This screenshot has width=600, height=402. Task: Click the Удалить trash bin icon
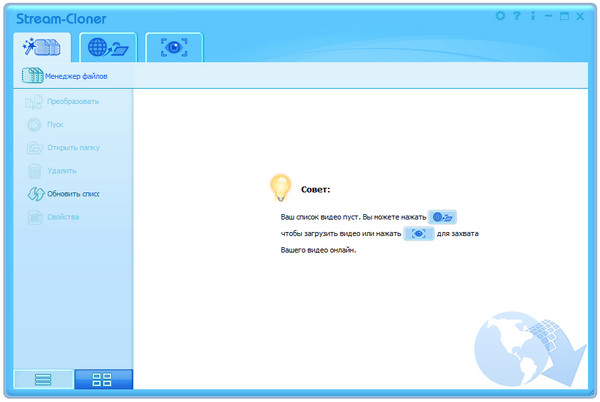pyautogui.click(x=34, y=171)
